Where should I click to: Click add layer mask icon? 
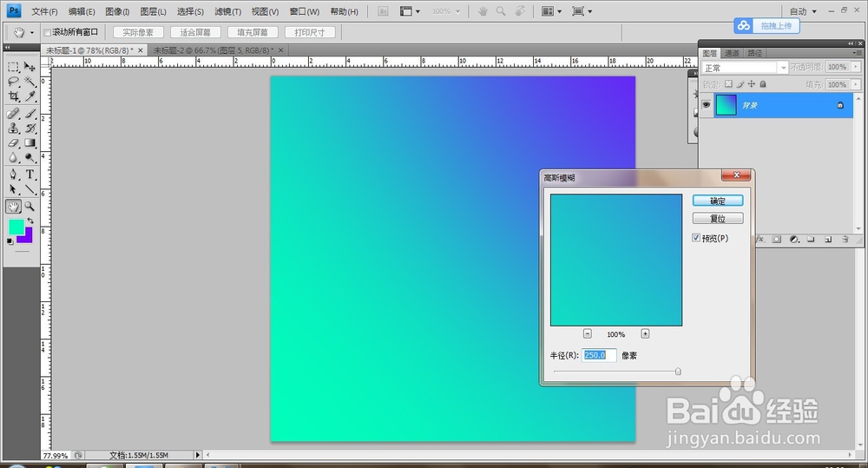[x=777, y=240]
